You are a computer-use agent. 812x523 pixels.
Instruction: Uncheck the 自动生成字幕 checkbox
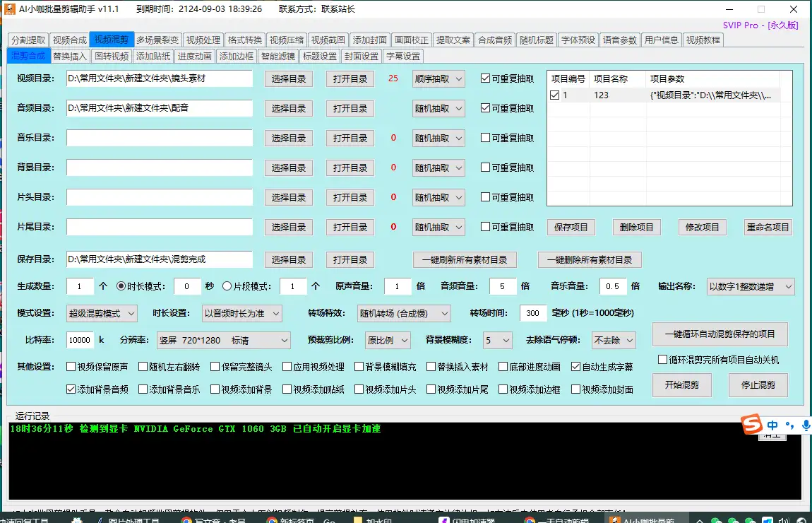point(576,367)
